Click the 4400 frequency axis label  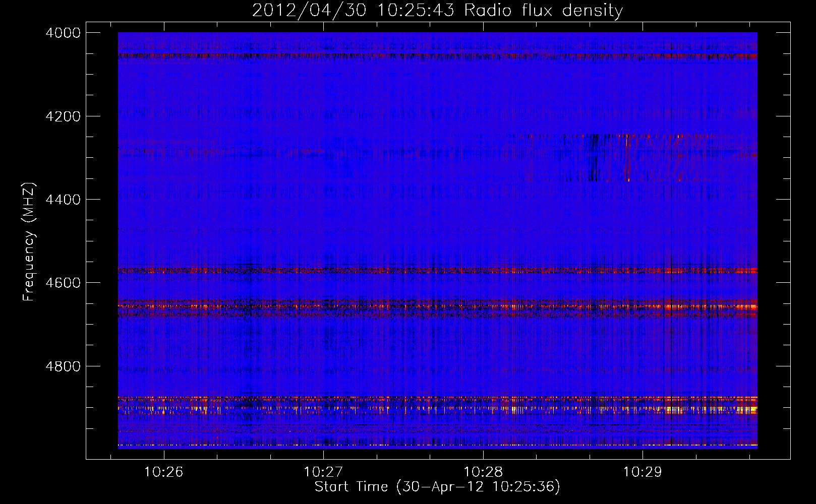[63, 200]
